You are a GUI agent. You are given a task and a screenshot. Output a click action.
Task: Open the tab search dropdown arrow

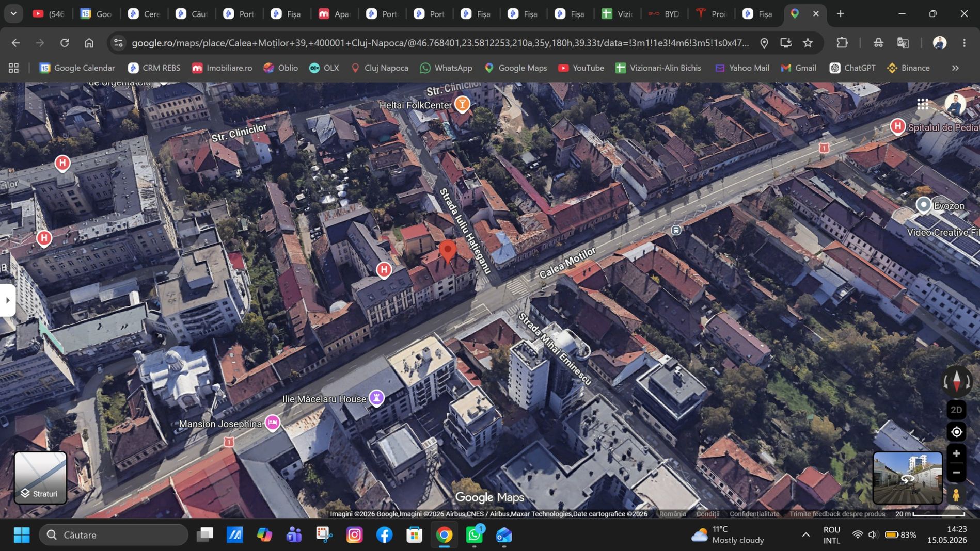pyautogui.click(x=13, y=14)
